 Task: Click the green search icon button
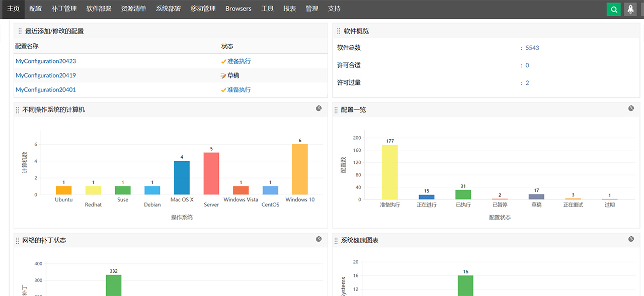[613, 9]
